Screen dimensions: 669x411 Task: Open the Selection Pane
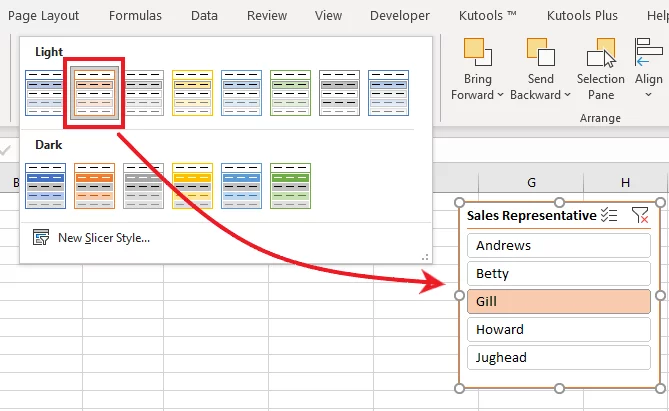pos(601,52)
